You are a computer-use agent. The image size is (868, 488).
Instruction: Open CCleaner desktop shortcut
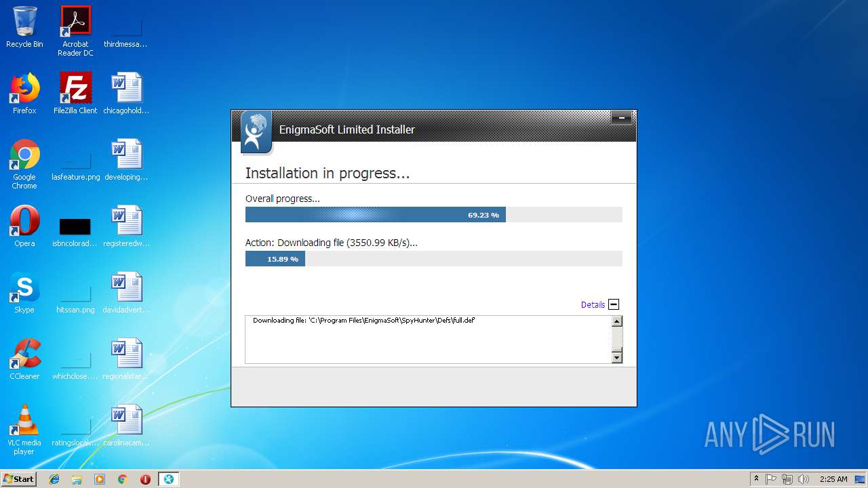pyautogui.click(x=24, y=359)
